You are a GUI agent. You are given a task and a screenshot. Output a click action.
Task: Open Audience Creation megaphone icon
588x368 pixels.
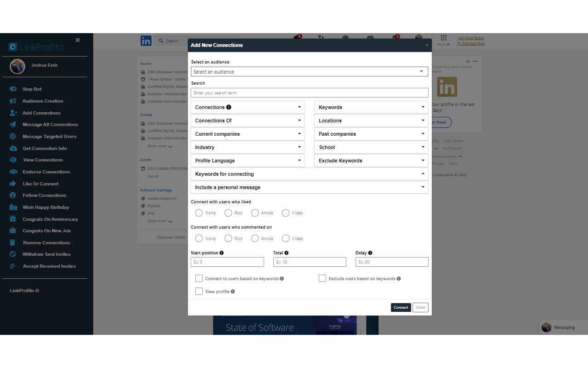[x=13, y=101]
